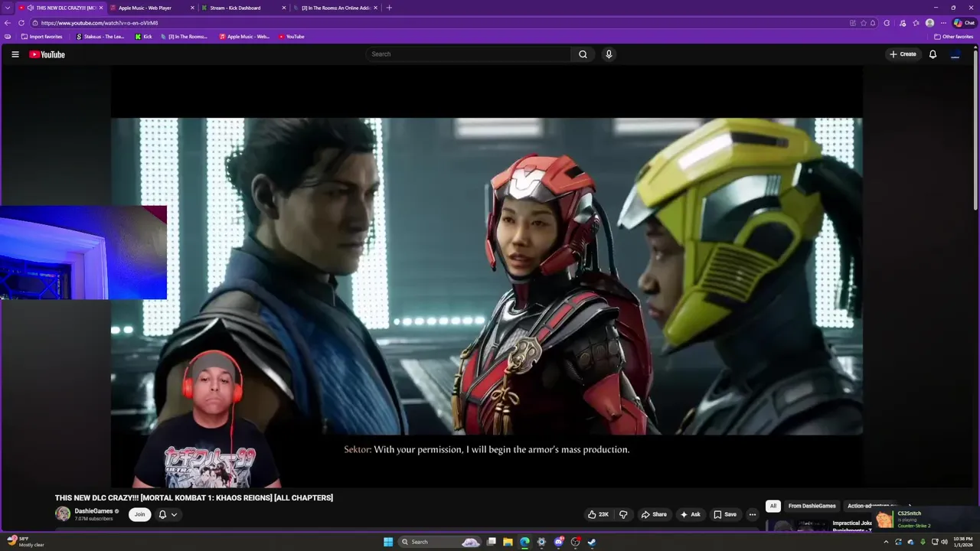
Task: Open the Windows Start menu
Action: coord(388,542)
